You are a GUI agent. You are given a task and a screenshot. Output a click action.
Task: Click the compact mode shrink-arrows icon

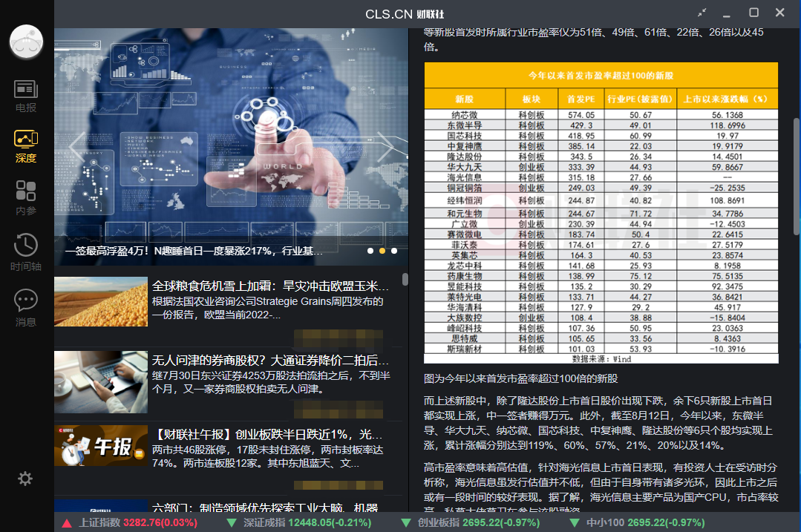703,13
